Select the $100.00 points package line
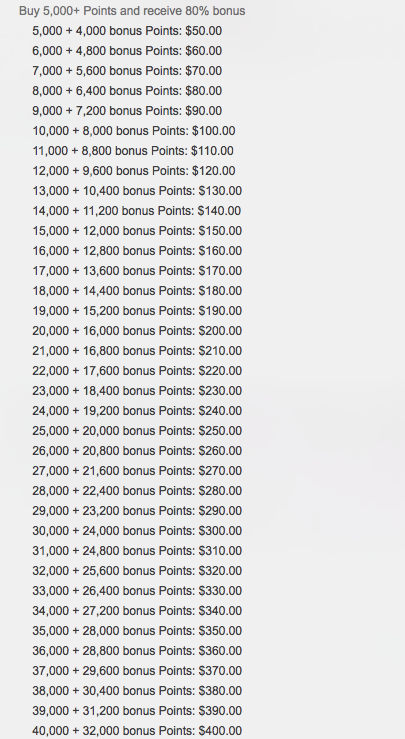 pyautogui.click(x=134, y=131)
